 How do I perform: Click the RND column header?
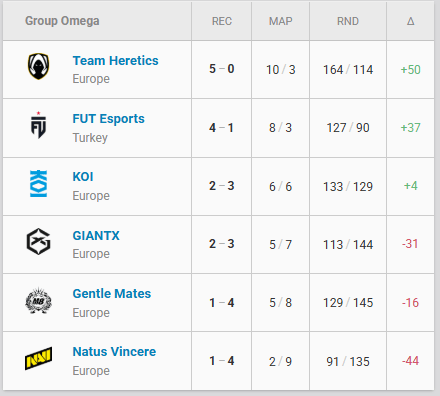pyautogui.click(x=348, y=21)
